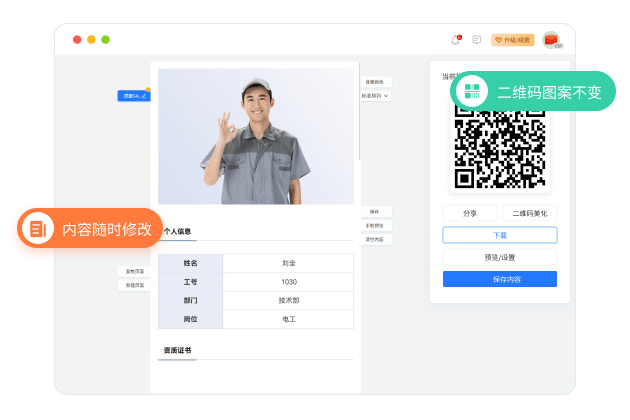Screen dimensions: 630x420
Task: Click the small 保存 button beside the page
Action: tap(374, 211)
